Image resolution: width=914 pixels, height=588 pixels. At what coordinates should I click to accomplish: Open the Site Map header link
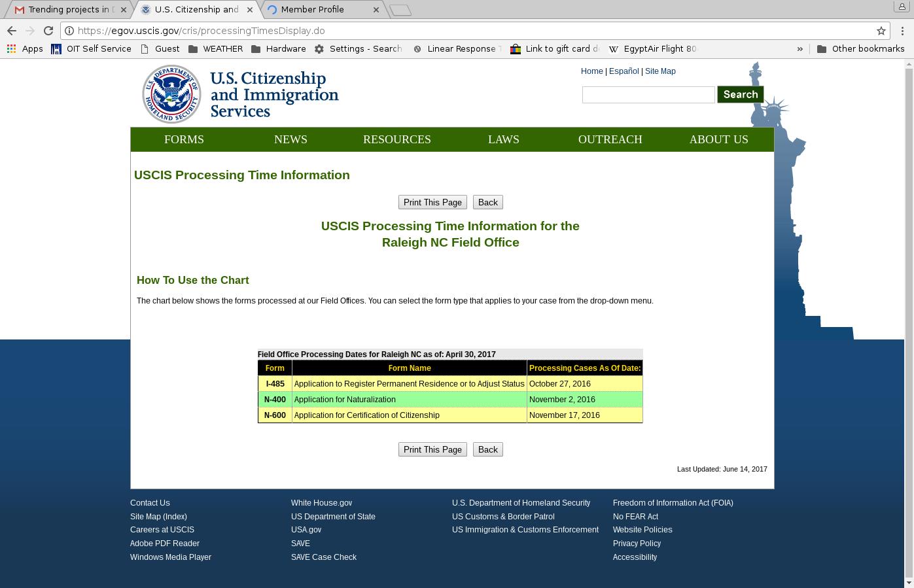point(660,71)
